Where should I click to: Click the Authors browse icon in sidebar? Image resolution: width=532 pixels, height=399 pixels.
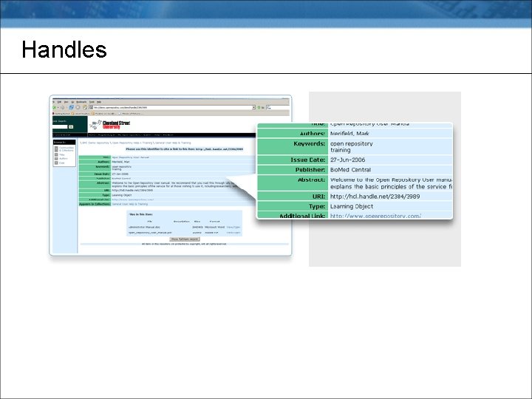pos(56,158)
